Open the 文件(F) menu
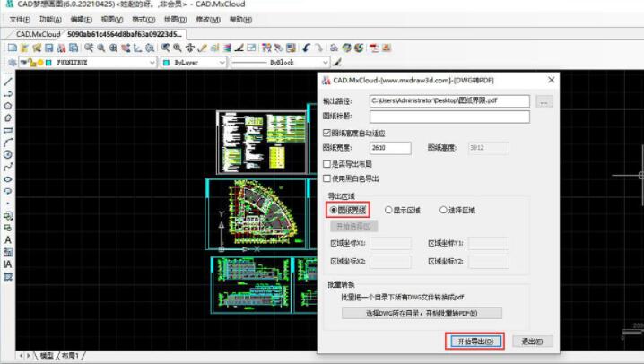This screenshot has width=644, height=364. (x=20, y=20)
